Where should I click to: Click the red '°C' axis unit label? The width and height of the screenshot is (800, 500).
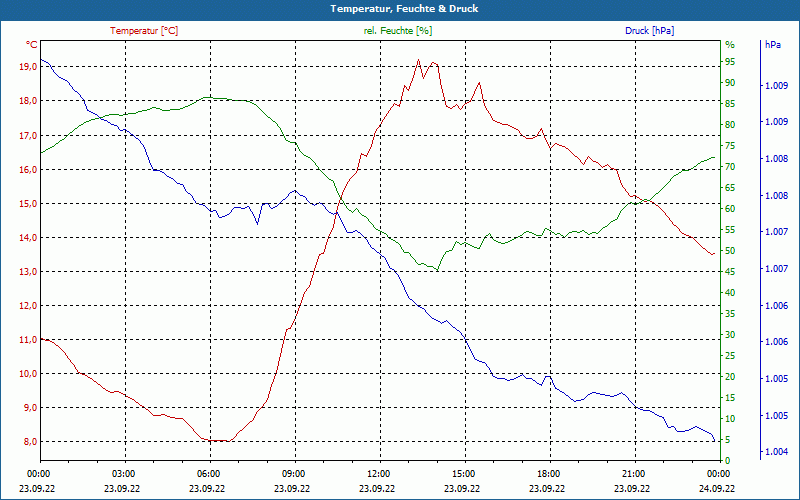32,45
